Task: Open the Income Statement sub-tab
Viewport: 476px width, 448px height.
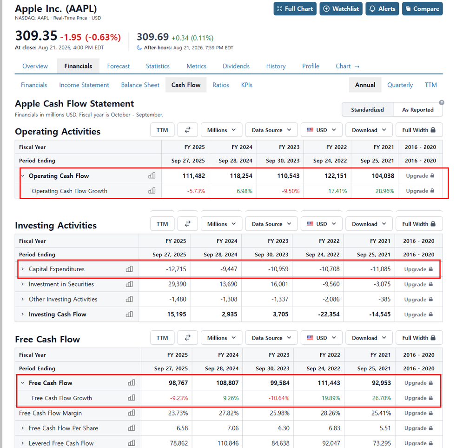Action: coord(84,85)
